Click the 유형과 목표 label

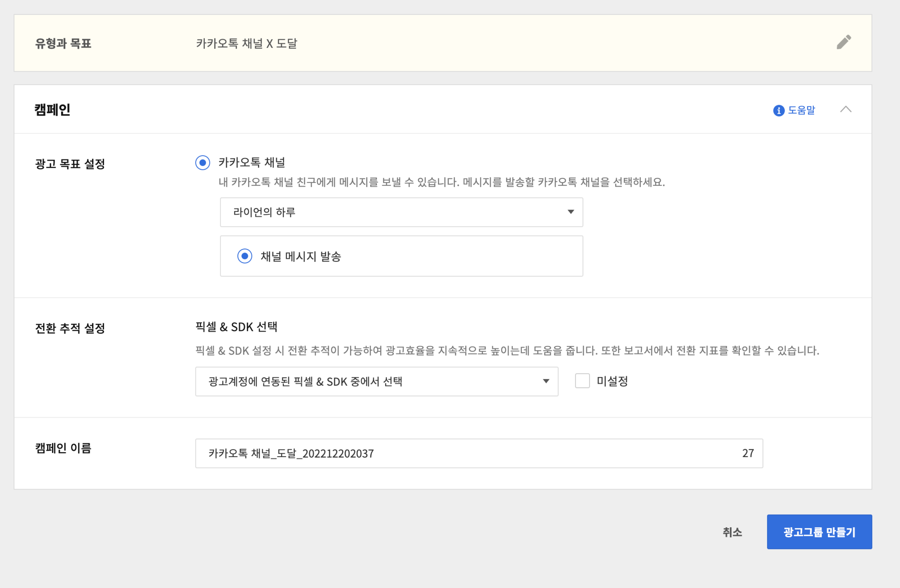(63, 44)
